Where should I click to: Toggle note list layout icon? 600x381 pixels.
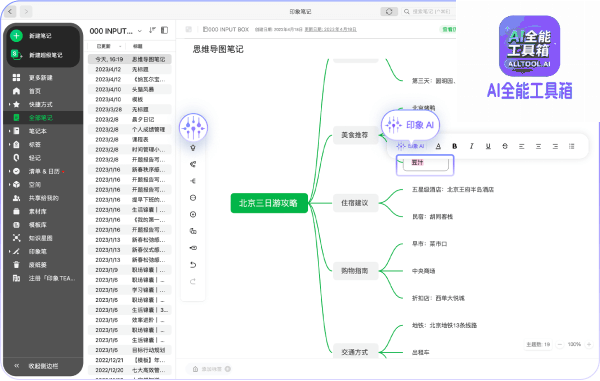tap(165, 30)
